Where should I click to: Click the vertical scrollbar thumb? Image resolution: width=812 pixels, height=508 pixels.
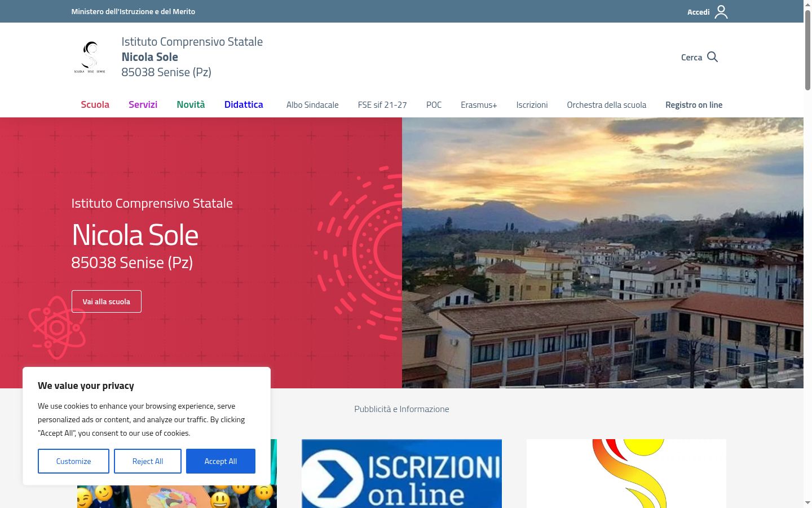point(807,50)
